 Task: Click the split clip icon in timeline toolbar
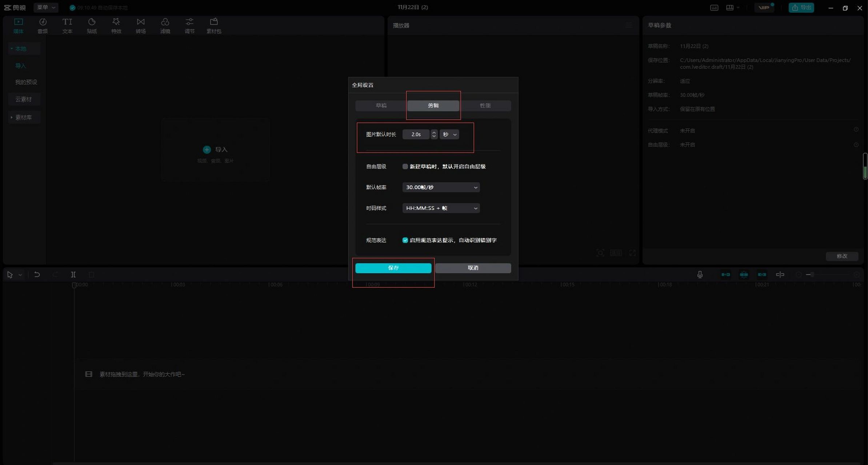click(73, 275)
